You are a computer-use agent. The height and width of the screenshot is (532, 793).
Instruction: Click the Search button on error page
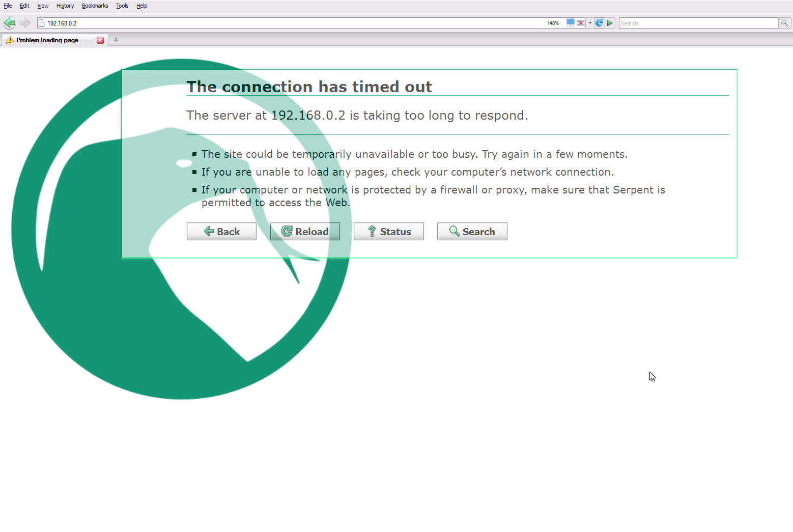point(472,232)
